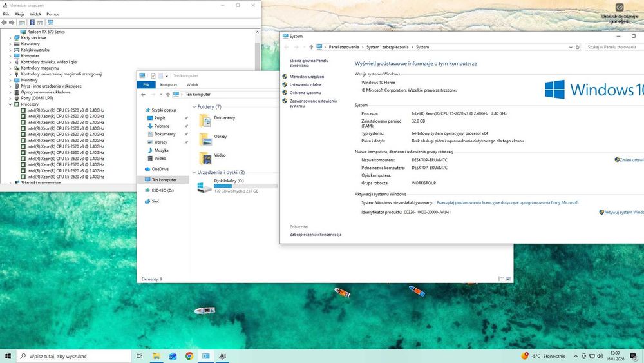Click the volume icon in system tray
Image resolution: width=644 pixels, height=363 pixels.
click(600, 356)
